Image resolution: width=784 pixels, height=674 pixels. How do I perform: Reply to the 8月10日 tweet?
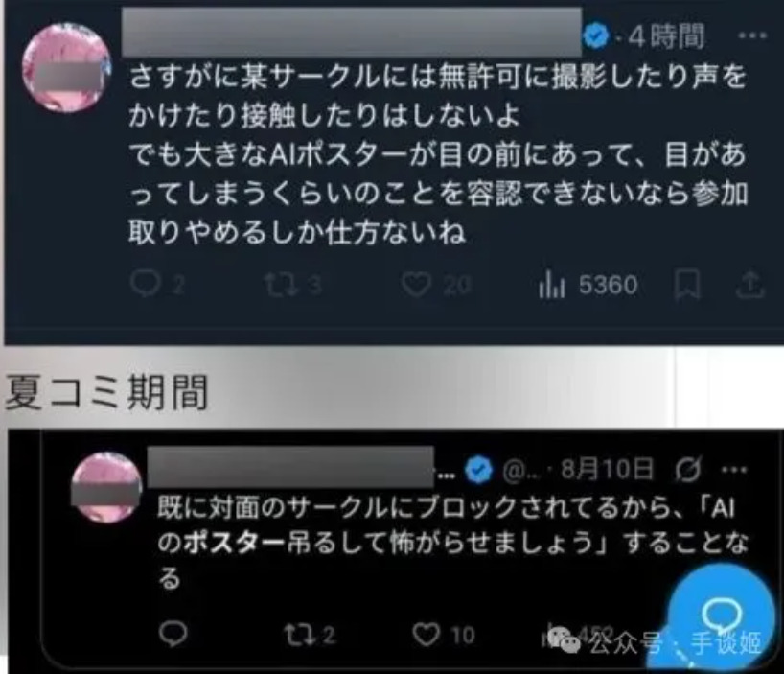pos(173,634)
